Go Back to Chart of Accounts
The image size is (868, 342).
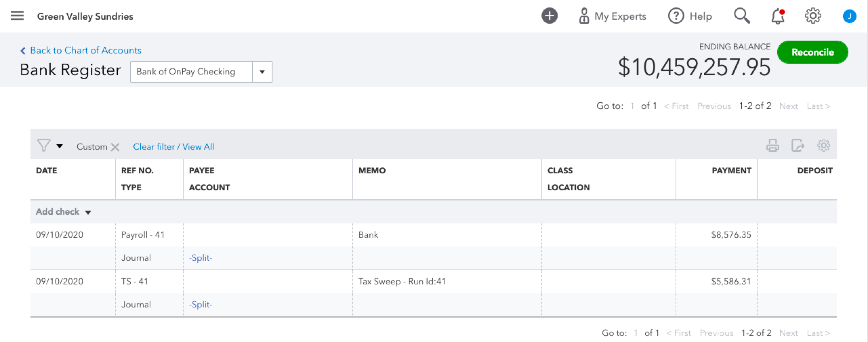click(85, 50)
